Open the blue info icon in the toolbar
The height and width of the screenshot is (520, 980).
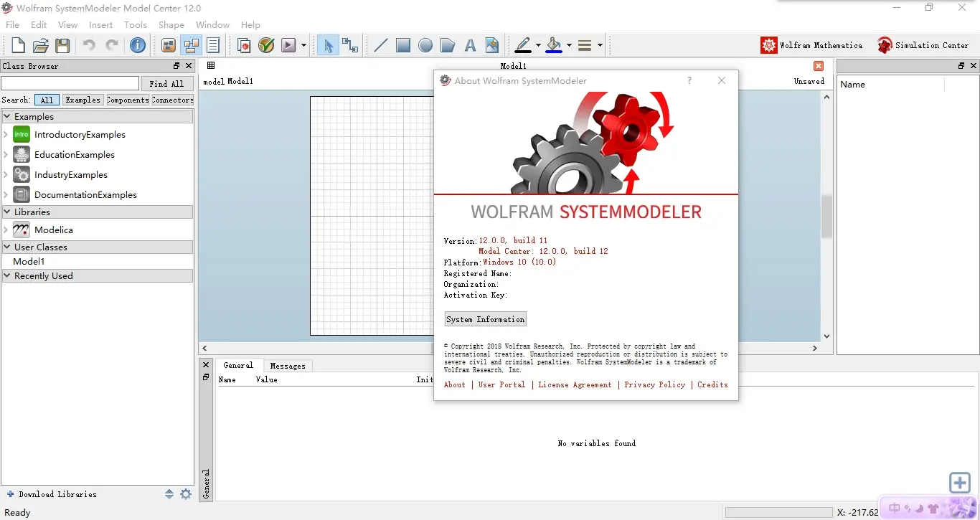[x=138, y=46]
